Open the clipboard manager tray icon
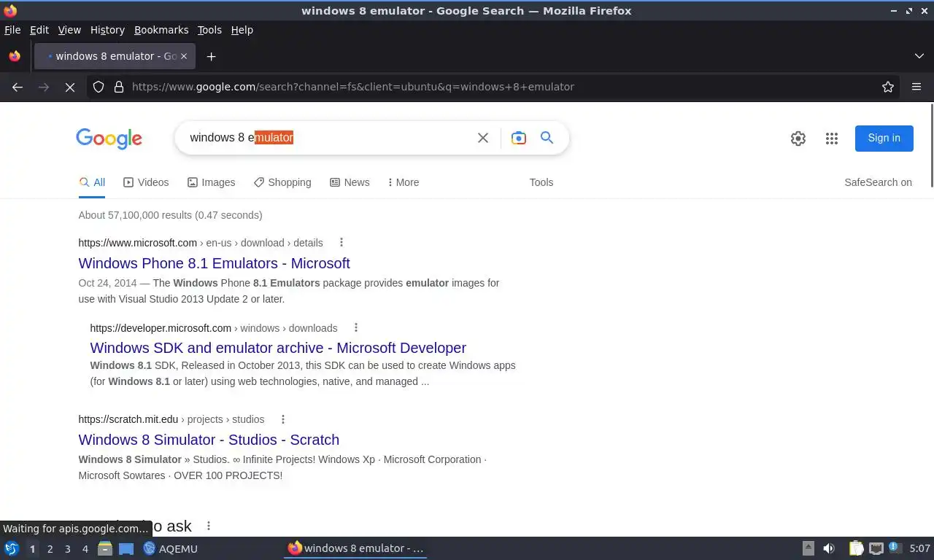934x560 pixels. click(x=856, y=548)
